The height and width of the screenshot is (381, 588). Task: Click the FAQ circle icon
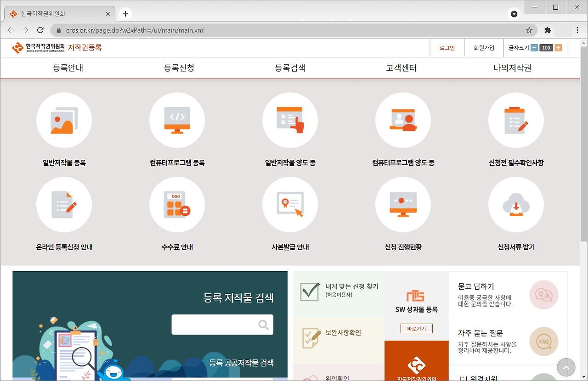point(544,341)
